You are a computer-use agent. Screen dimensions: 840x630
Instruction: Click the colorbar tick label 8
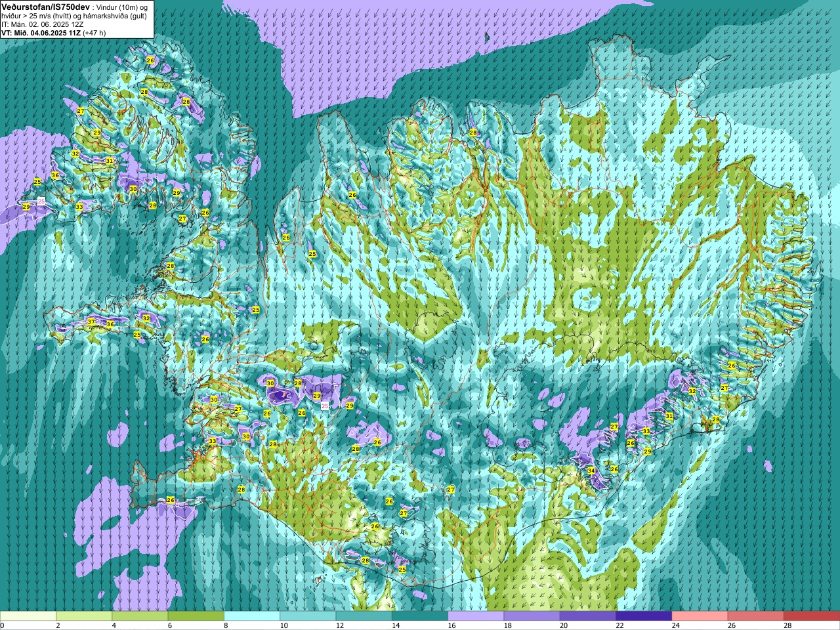[226, 625]
